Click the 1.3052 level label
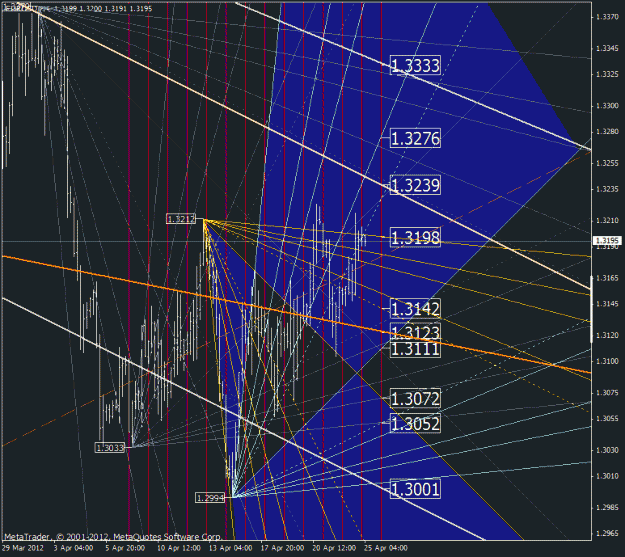Viewport: 625px width, 557px height. [415, 423]
